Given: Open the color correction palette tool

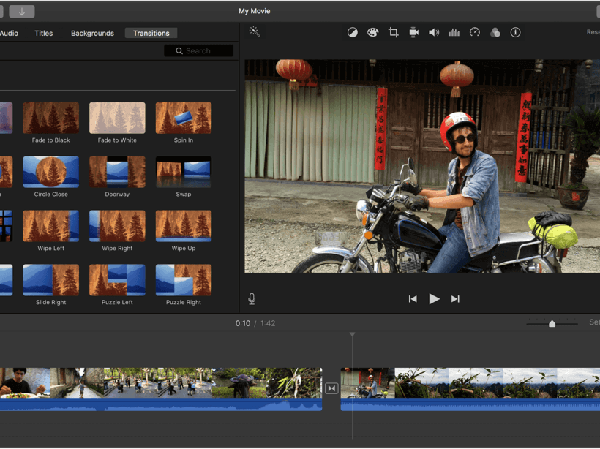Looking at the screenshot, I should pyautogui.click(x=373, y=32).
